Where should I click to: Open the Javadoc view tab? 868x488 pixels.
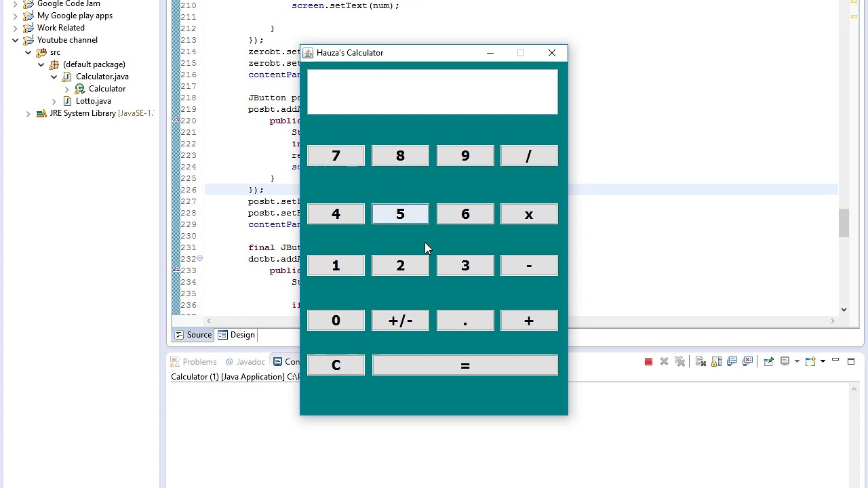pos(245,362)
